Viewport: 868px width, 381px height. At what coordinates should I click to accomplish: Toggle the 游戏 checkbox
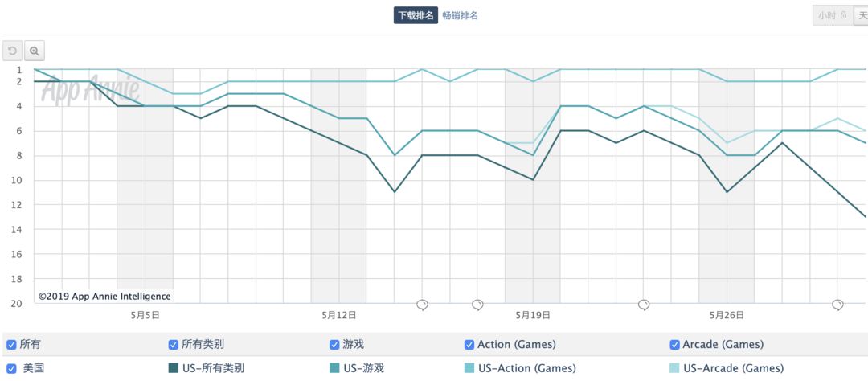point(334,345)
